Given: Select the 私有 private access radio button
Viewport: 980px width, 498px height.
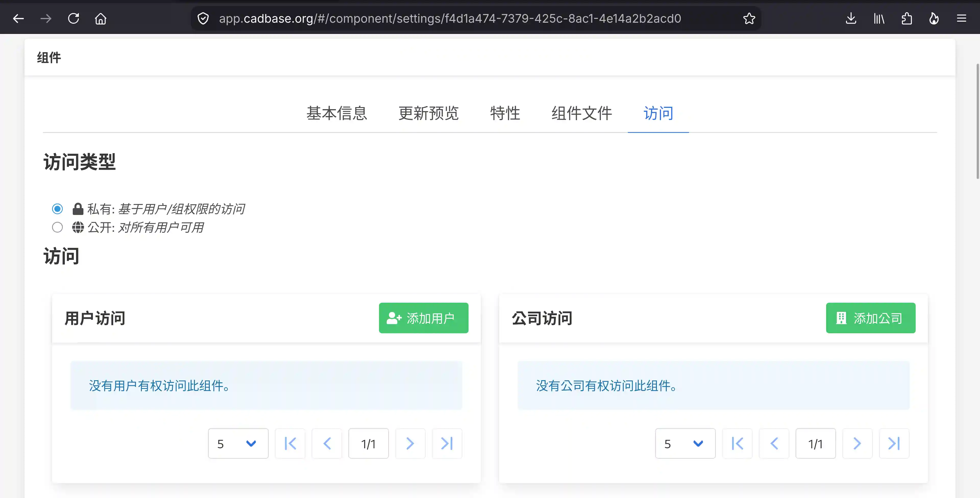Looking at the screenshot, I should point(57,209).
